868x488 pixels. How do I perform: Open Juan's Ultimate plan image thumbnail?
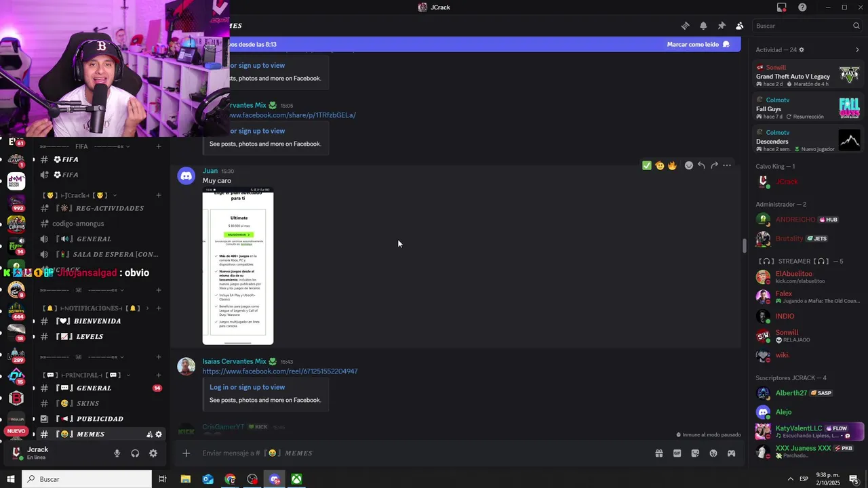click(238, 267)
